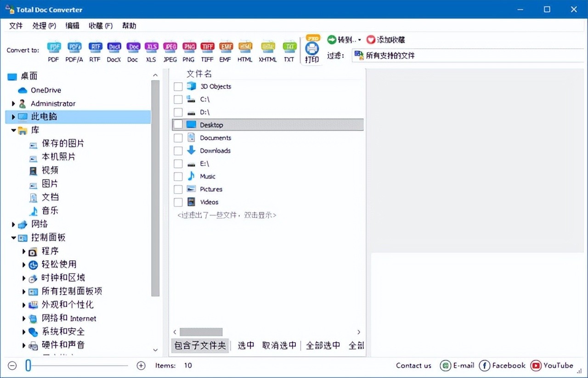This screenshot has width=588, height=378.
Task: Click the 文件名 column header
Action: (199, 74)
